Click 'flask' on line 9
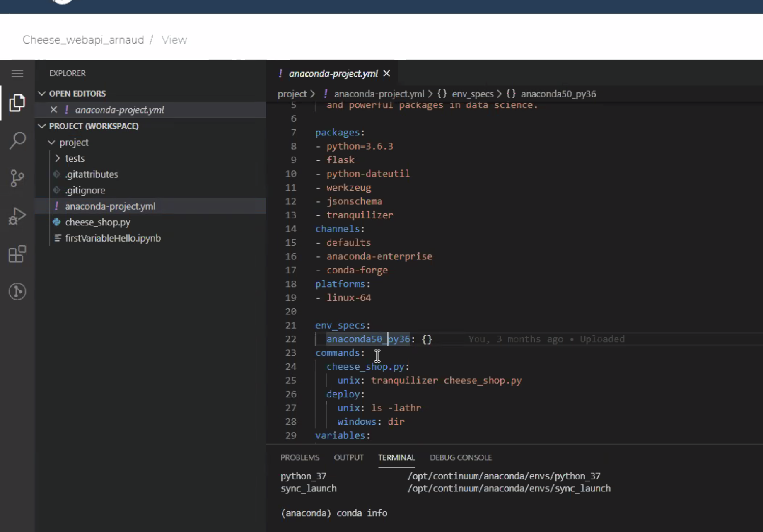Viewport: 763px width, 532px height. pos(340,160)
